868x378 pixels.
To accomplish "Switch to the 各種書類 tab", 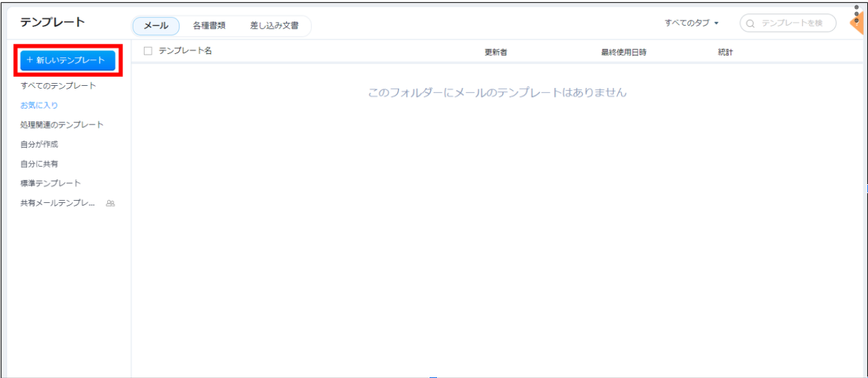I will [209, 26].
